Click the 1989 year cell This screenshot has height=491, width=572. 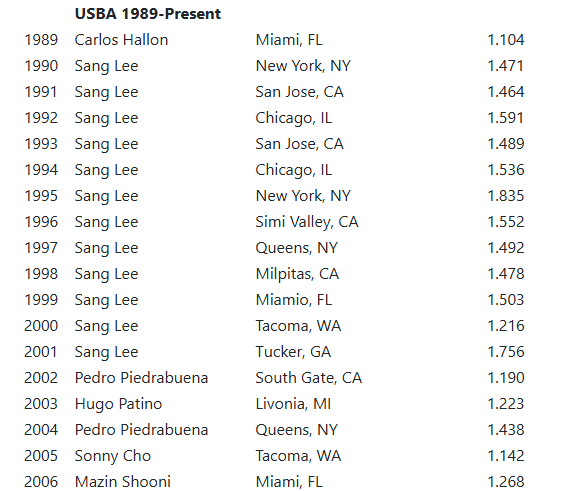click(x=41, y=40)
